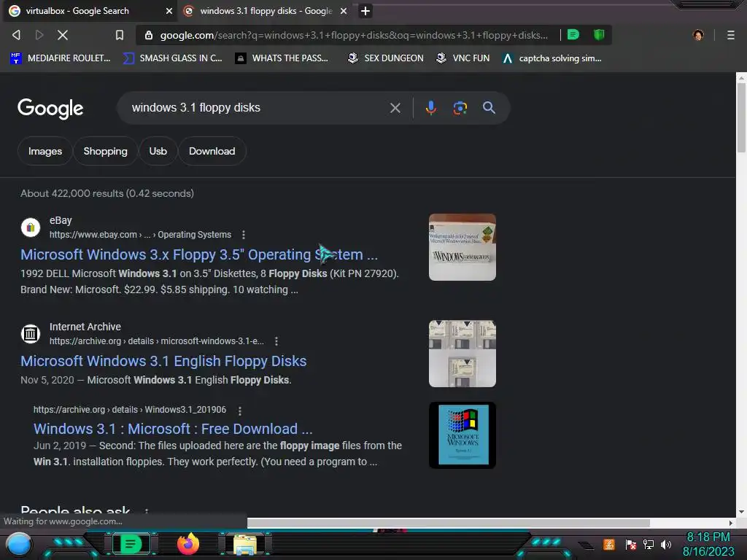Click the browser address bar
Screen dimensions: 747x560
(354, 35)
